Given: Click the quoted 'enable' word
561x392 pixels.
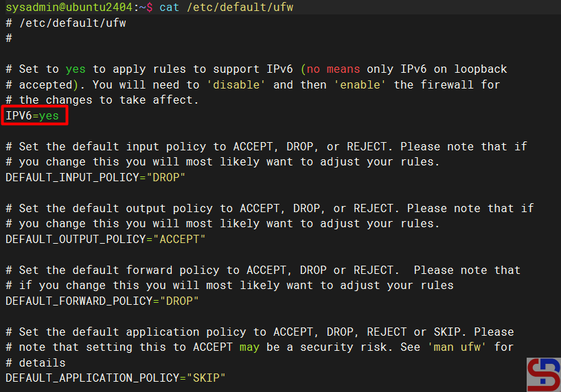Looking at the screenshot, I should point(360,84).
